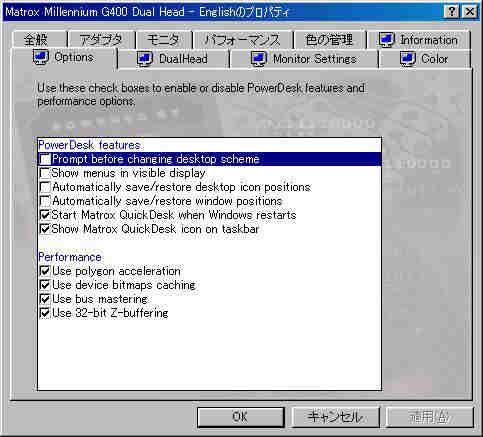Disable Use polygon acceleration
This screenshot has height=437, width=483.
45,271
